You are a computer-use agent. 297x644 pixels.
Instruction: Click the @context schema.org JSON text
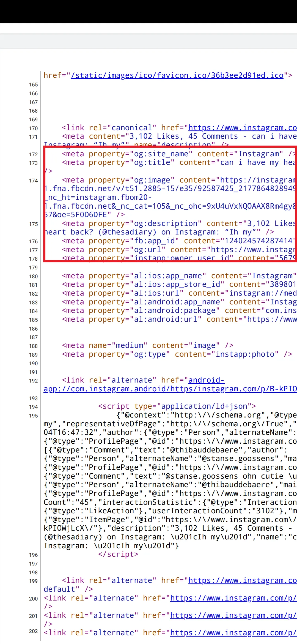207,415
